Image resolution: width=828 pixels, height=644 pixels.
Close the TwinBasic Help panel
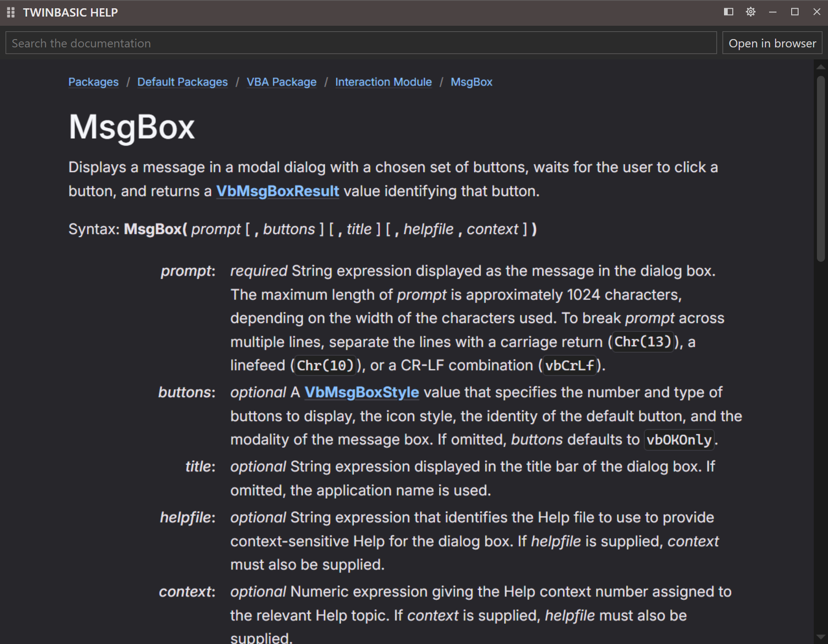(x=817, y=12)
